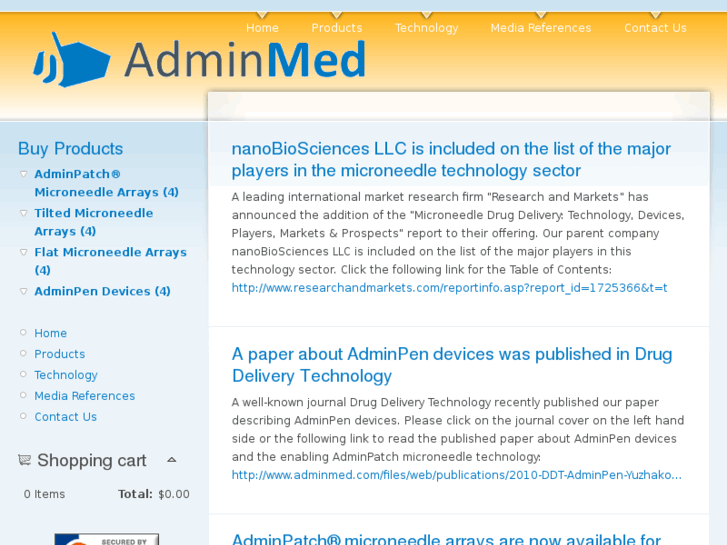Screen dimensions: 727x545
Task: Go to Technology in the sidebar list
Action: tap(66, 375)
